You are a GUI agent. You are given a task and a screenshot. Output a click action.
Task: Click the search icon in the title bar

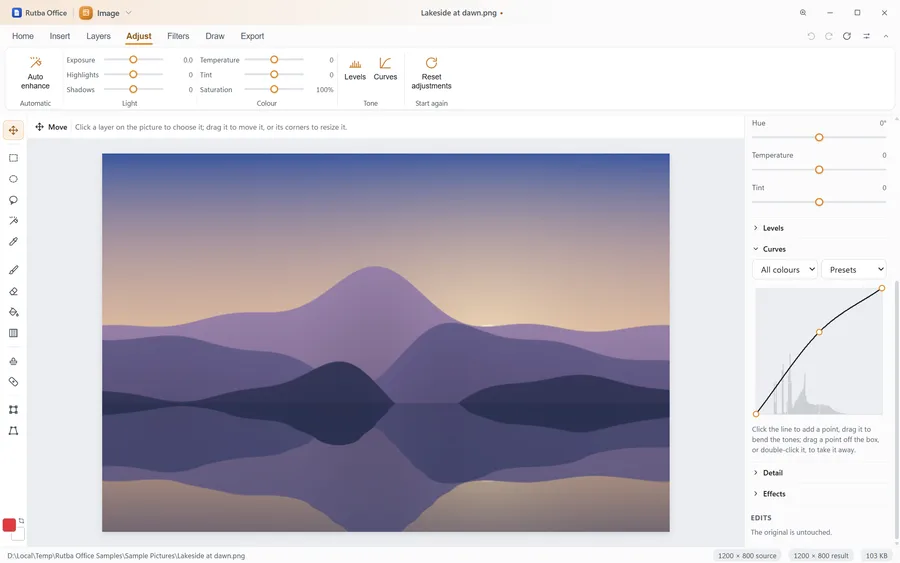tap(802, 13)
